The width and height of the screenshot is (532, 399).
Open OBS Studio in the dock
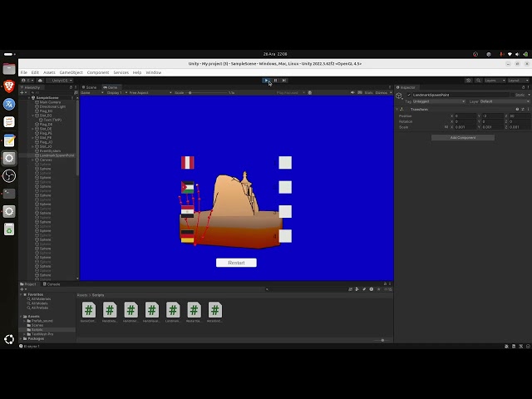point(9,175)
